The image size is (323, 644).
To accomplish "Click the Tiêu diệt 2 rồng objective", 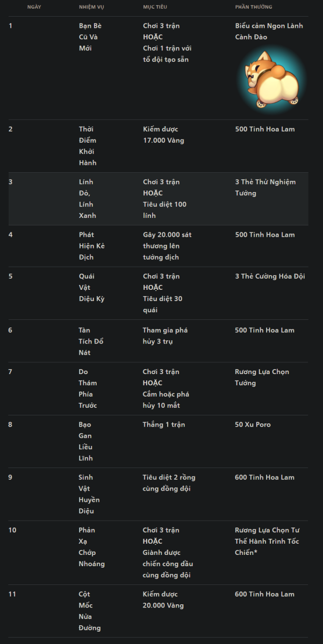I will point(169,483).
